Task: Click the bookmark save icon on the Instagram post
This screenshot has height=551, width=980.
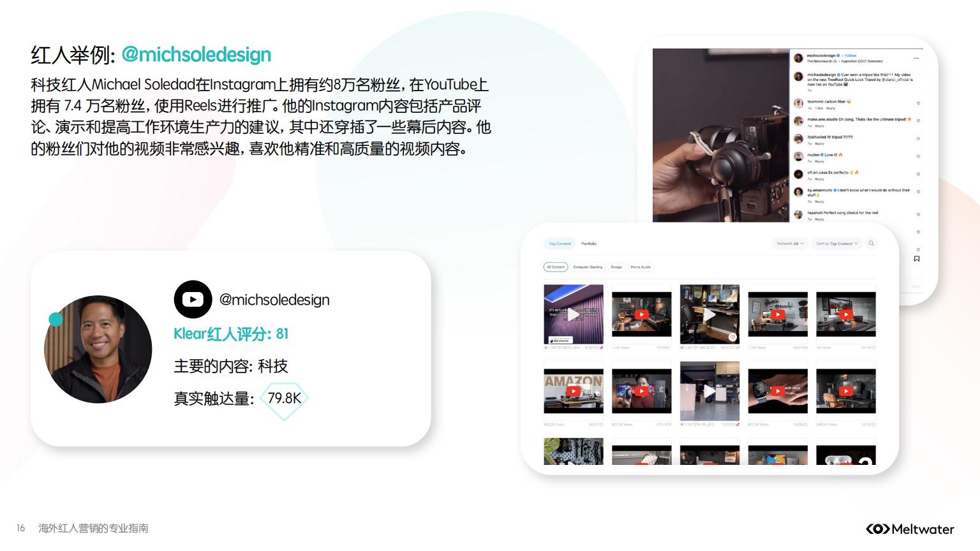Action: tap(917, 259)
